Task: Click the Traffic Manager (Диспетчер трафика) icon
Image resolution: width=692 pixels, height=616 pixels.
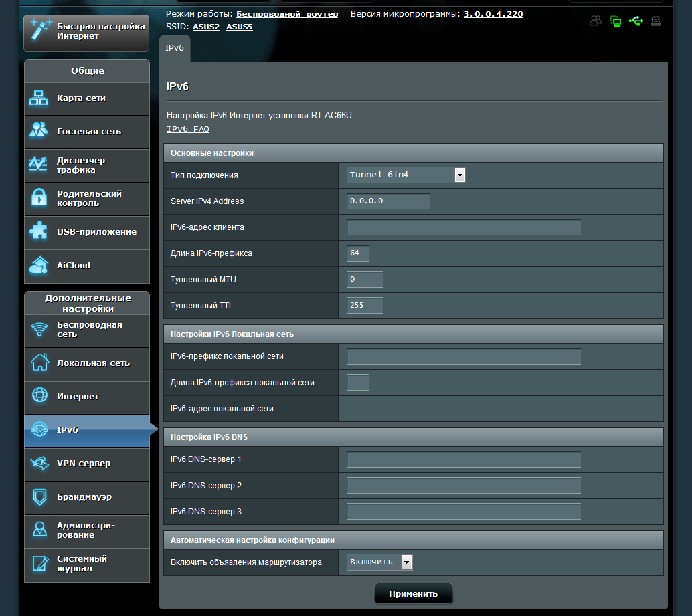Action: pos(38,164)
